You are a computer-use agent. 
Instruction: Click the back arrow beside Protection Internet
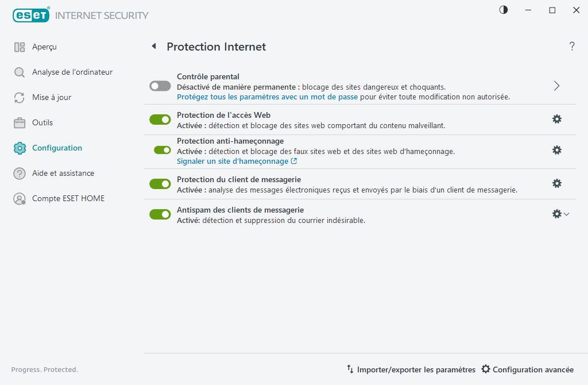(153, 46)
